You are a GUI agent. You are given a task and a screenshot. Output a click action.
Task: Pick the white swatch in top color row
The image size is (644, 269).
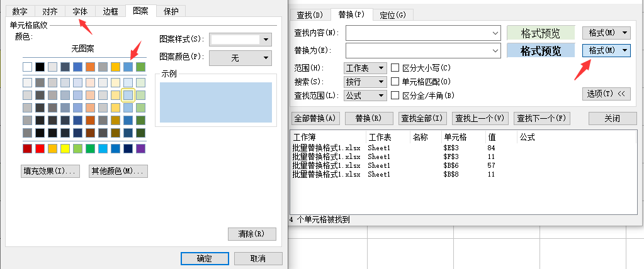[27, 67]
